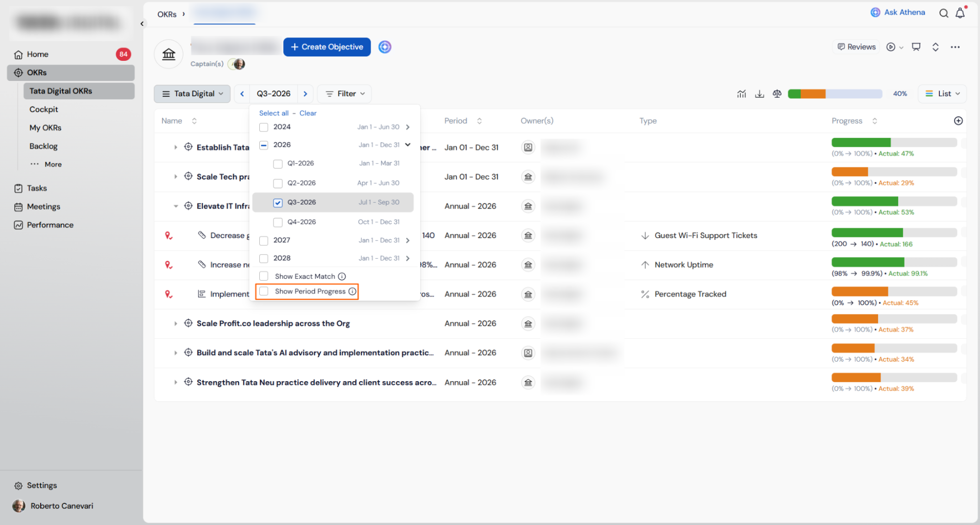Click the Create Objective button
Screen dimensions: 980x525
tap(327, 47)
